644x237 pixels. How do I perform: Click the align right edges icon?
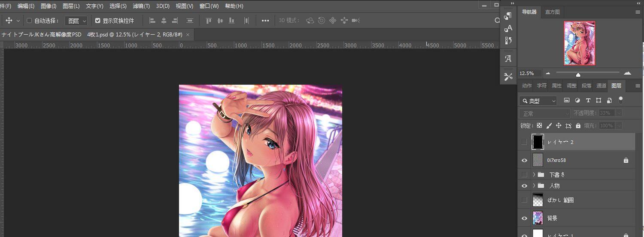[175, 21]
